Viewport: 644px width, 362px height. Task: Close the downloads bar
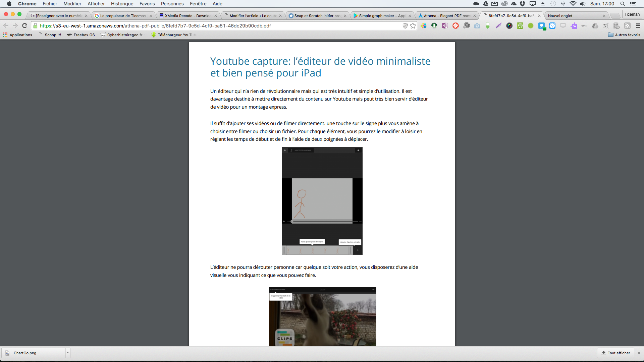tap(639, 353)
